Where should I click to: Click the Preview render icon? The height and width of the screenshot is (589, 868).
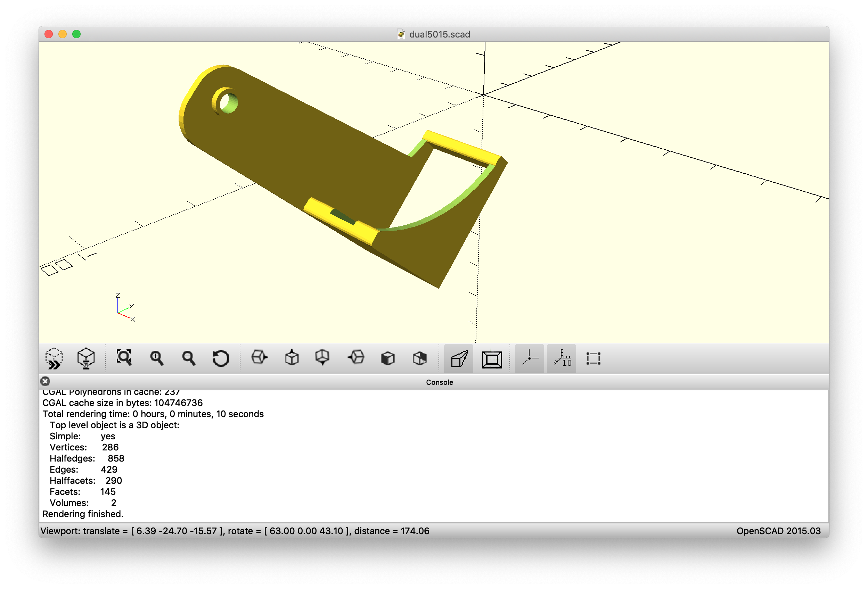tap(54, 358)
